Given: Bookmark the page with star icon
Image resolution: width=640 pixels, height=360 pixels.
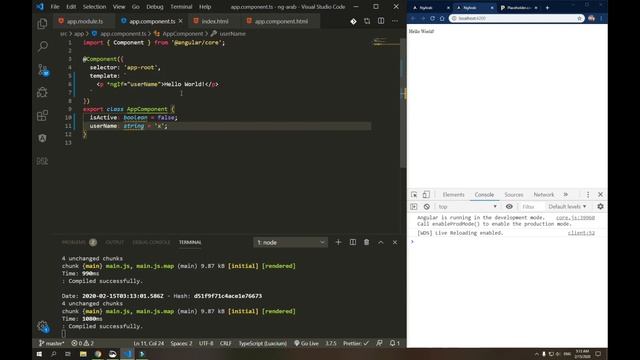Looking at the screenshot, I should click(x=579, y=18).
